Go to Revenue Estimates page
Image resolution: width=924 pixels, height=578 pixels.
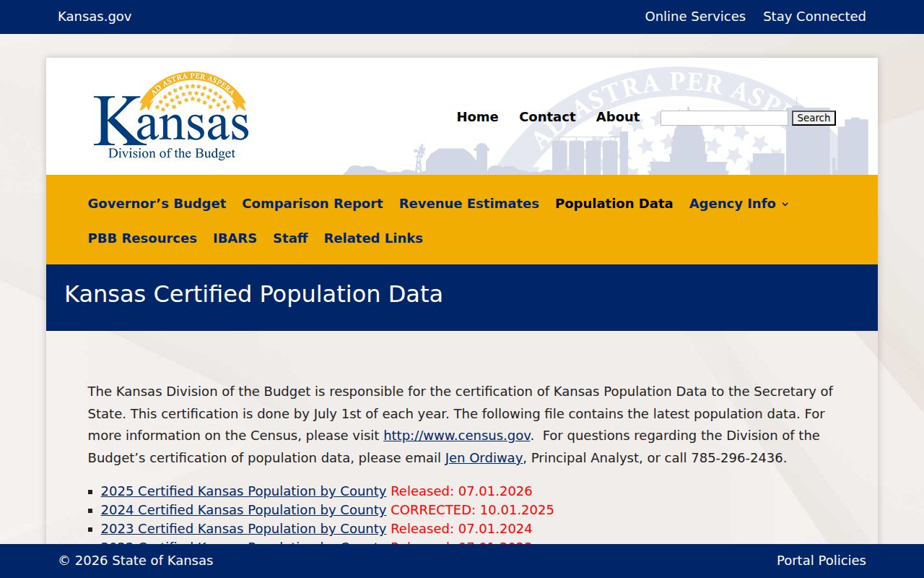tap(469, 204)
